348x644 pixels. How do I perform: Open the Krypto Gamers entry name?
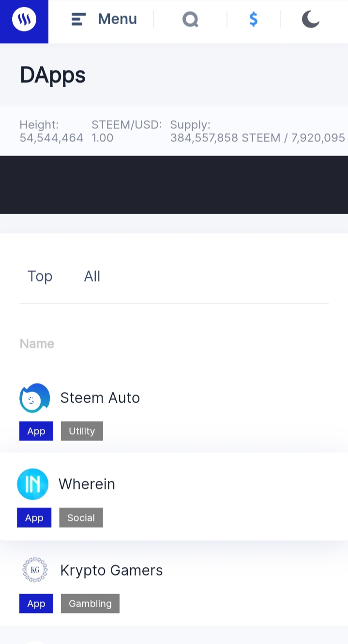tap(111, 570)
